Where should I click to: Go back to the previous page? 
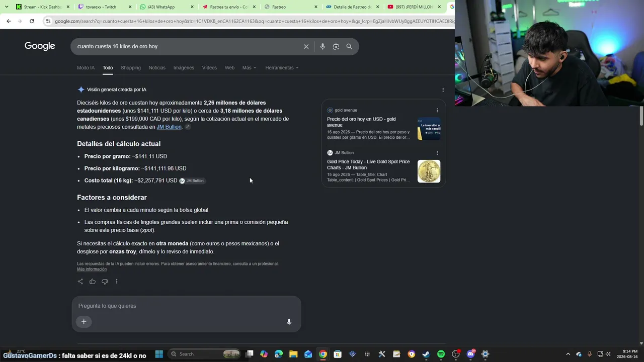point(9,21)
